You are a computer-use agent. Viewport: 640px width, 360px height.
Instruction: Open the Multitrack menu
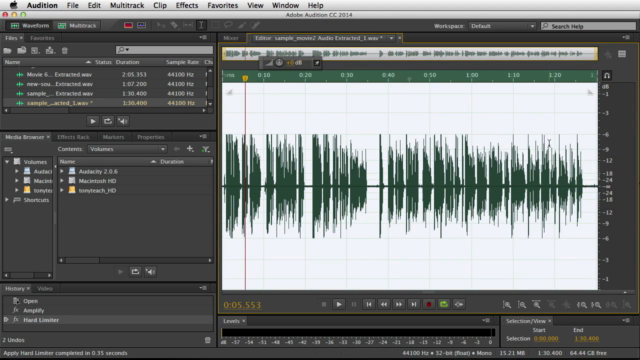(127, 5)
